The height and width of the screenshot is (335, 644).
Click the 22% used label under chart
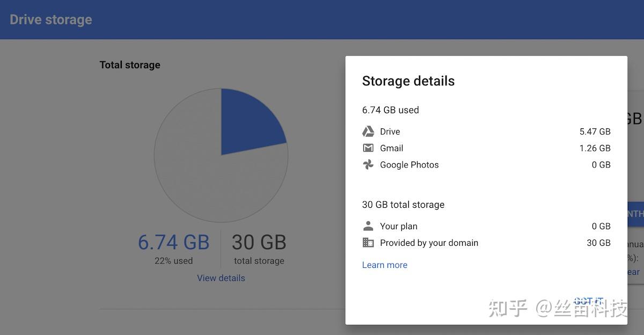[x=173, y=260]
